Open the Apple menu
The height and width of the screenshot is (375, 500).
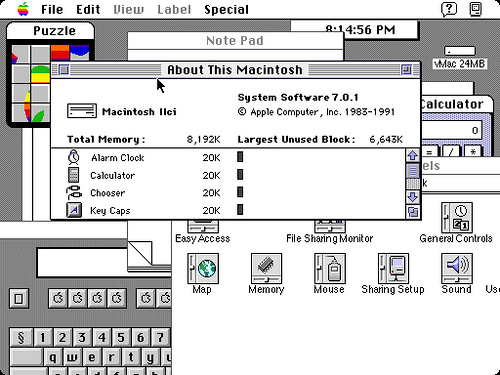pos(23,9)
